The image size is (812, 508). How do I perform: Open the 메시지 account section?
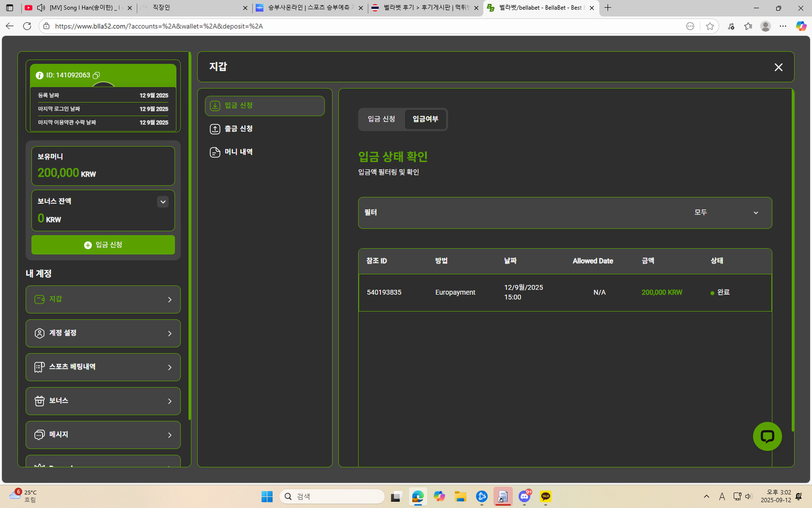(x=103, y=435)
